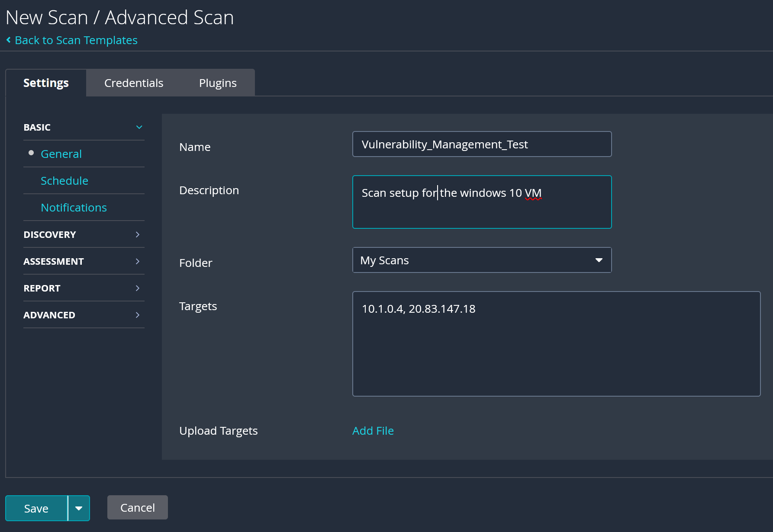This screenshot has width=773, height=532.
Task: Save the scan
Action: [x=36, y=508]
